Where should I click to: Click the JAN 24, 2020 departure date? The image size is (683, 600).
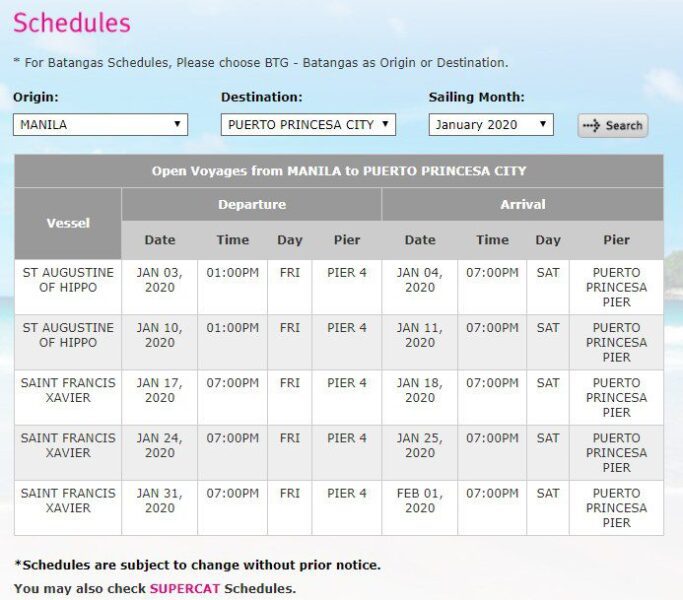click(160, 445)
